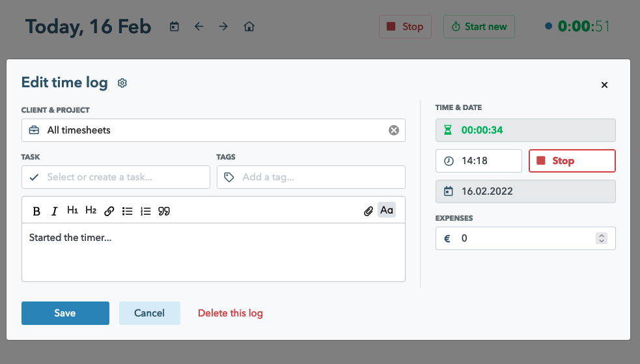This screenshot has height=364, width=640.
Task: Expand the task selection dropdown
Action: pos(116,177)
